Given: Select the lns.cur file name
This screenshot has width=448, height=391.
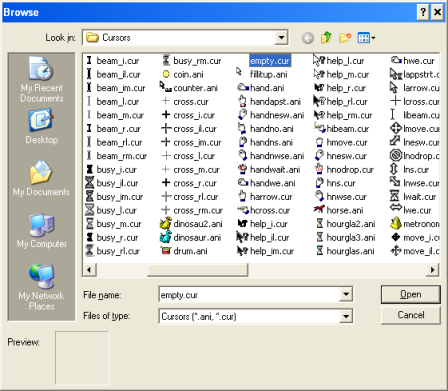Looking at the screenshot, I should click(x=416, y=170).
